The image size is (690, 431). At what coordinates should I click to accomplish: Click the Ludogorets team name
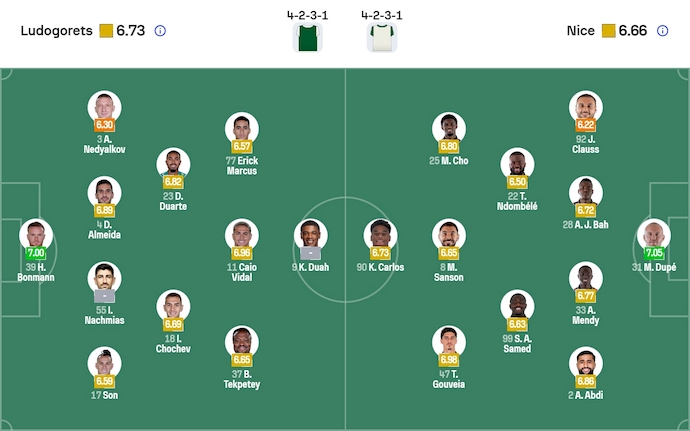[57, 31]
